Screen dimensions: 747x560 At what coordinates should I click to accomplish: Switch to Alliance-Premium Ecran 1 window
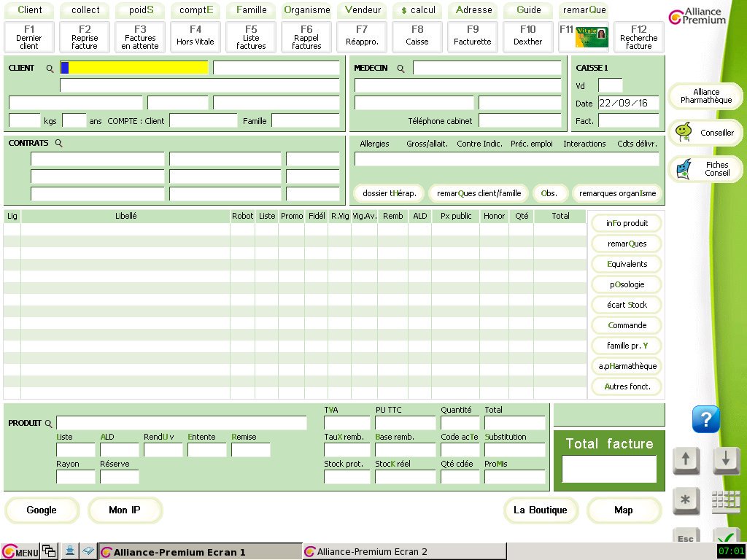point(200,551)
